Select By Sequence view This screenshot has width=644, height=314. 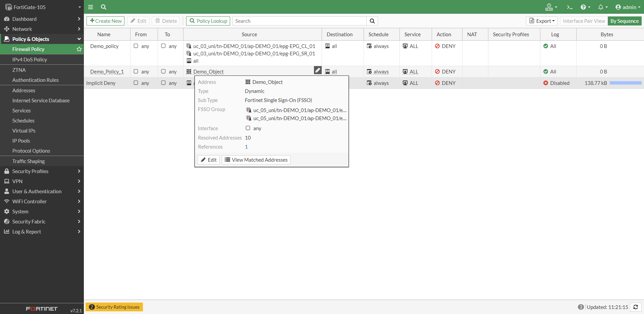click(x=624, y=21)
